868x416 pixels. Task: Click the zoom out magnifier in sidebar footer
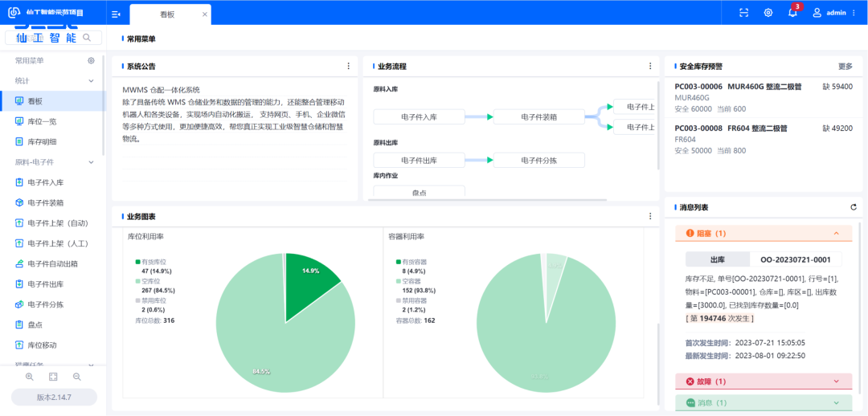[77, 377]
